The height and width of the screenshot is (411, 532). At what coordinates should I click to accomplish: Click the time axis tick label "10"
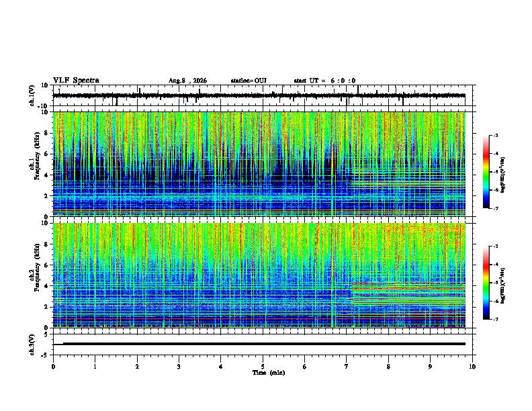pyautogui.click(x=472, y=366)
